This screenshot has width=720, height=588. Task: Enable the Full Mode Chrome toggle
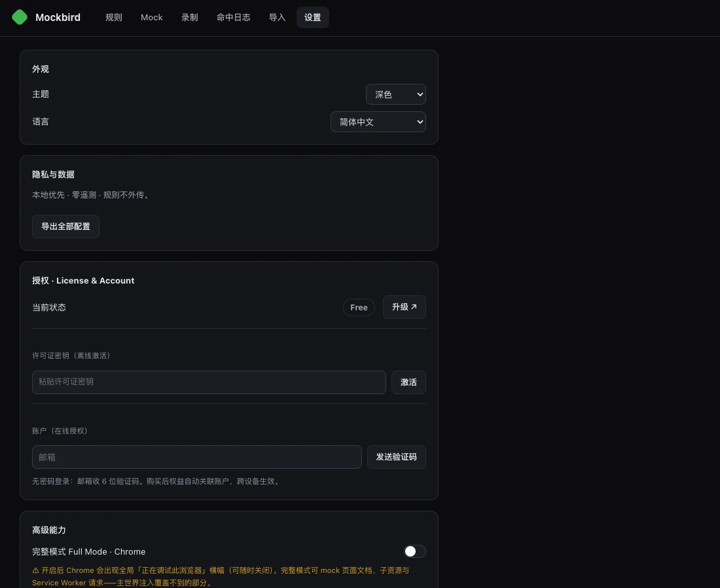(x=414, y=551)
